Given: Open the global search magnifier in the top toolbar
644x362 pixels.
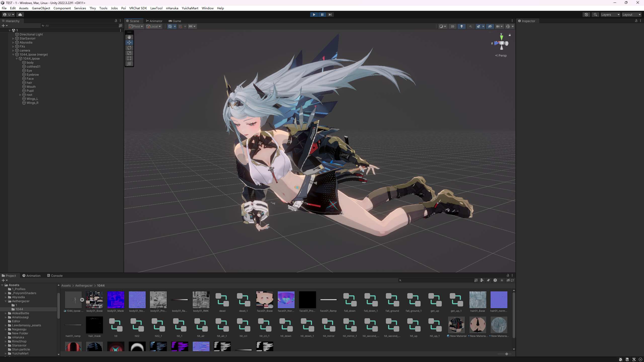Looking at the screenshot, I should coord(595,15).
